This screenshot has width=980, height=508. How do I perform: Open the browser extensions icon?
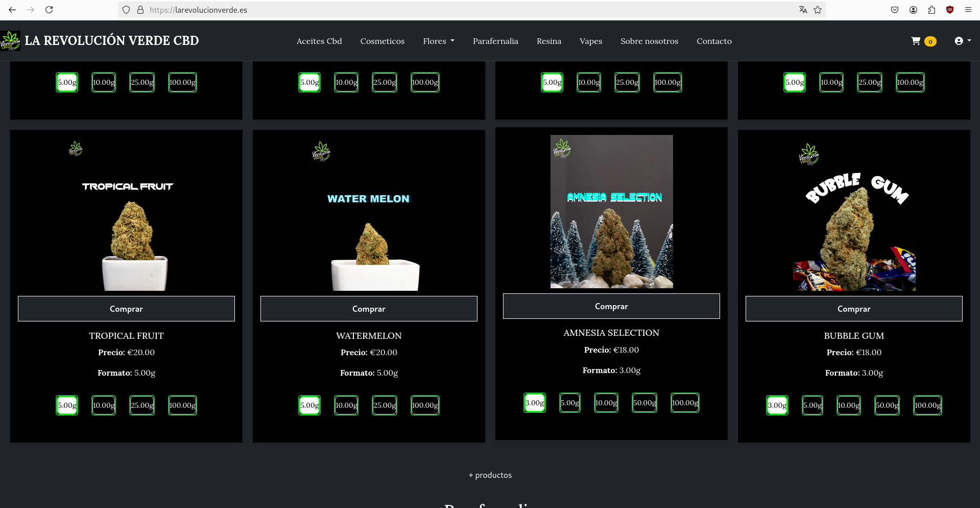click(x=931, y=10)
